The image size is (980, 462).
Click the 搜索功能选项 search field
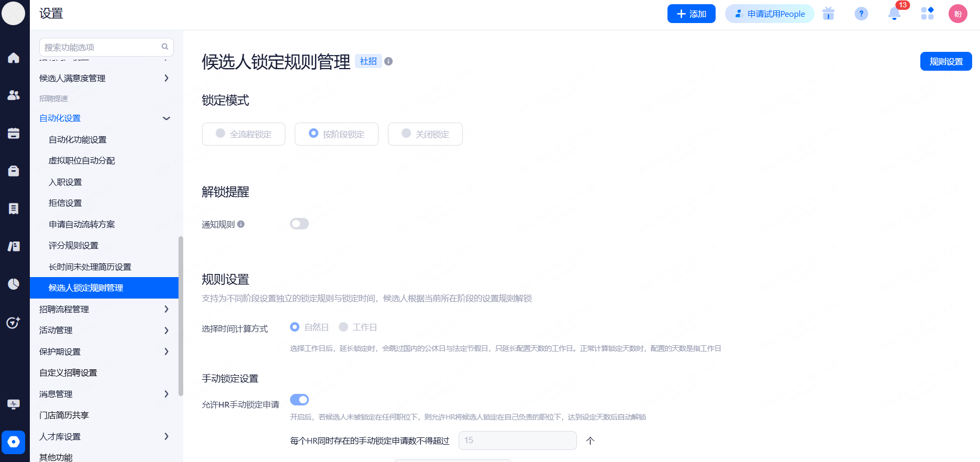pos(102,47)
